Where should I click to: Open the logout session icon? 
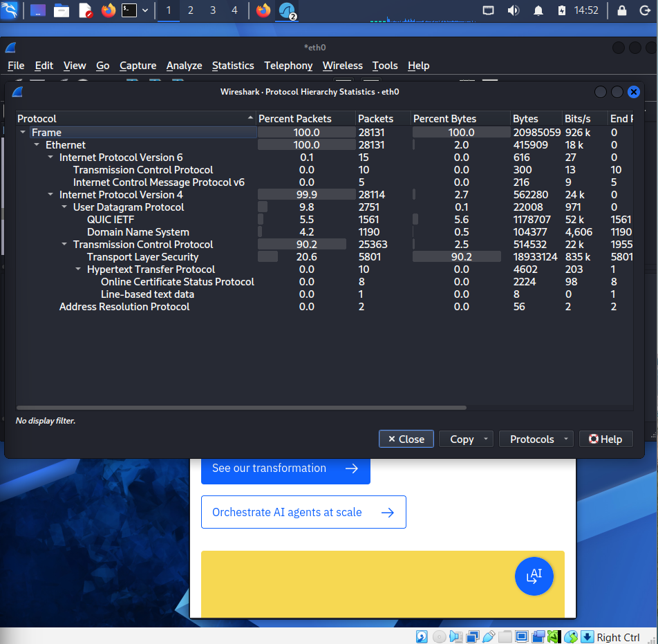point(645,10)
